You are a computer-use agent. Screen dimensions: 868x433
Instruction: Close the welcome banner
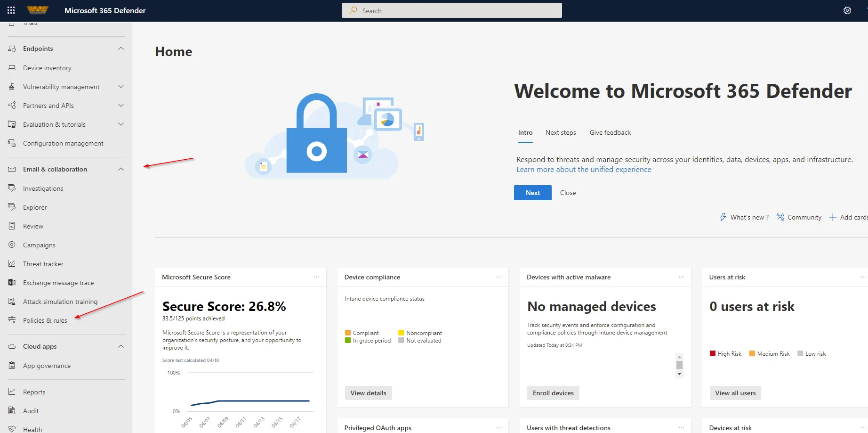pos(568,193)
